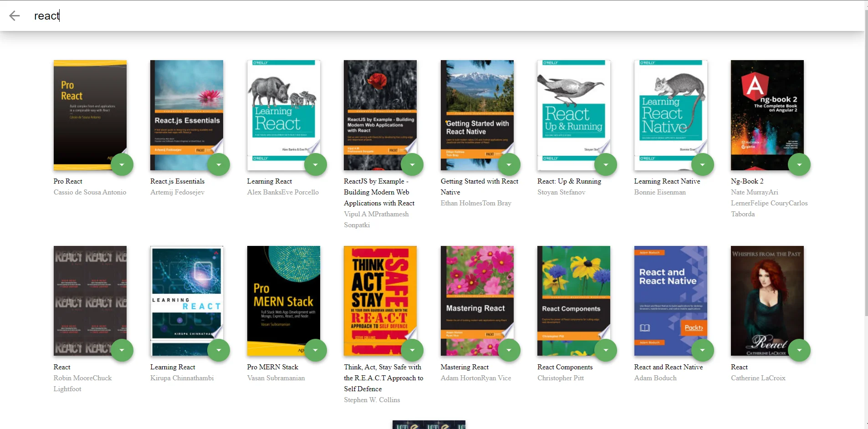Image resolution: width=868 pixels, height=429 pixels.
Task: Expand the green dropdown on Ng-Book 2 cover
Action: [x=799, y=164]
